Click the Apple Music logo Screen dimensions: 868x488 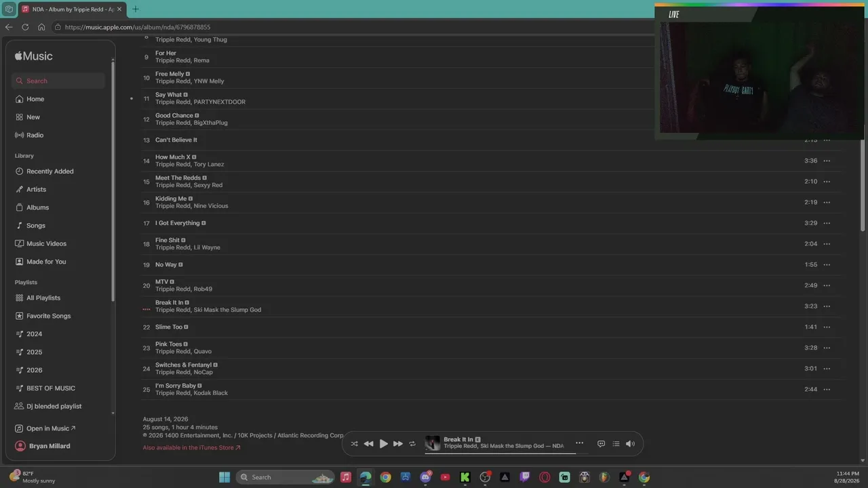pyautogui.click(x=34, y=56)
